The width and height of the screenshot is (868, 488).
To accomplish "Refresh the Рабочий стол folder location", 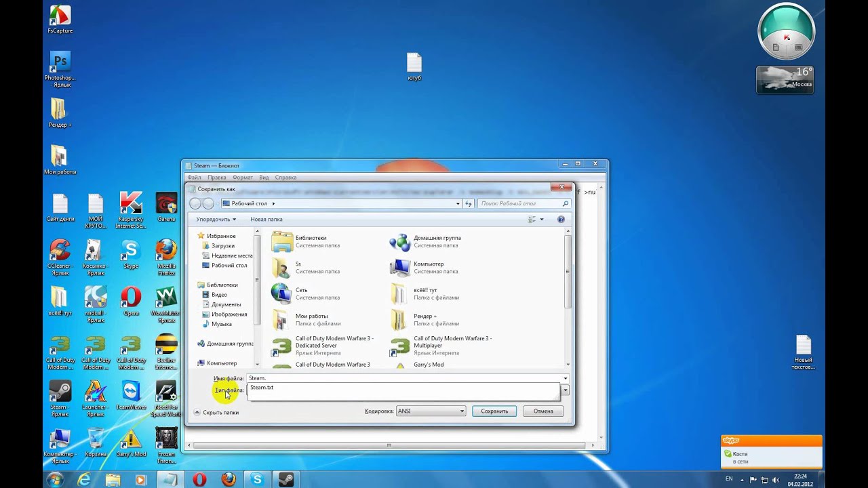I will (468, 203).
